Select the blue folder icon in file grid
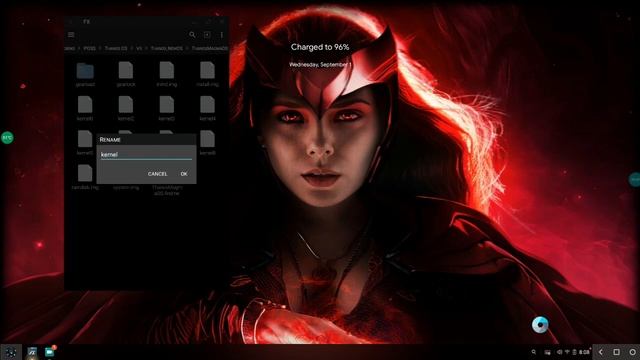This screenshot has width=640, height=360. pyautogui.click(x=85, y=71)
